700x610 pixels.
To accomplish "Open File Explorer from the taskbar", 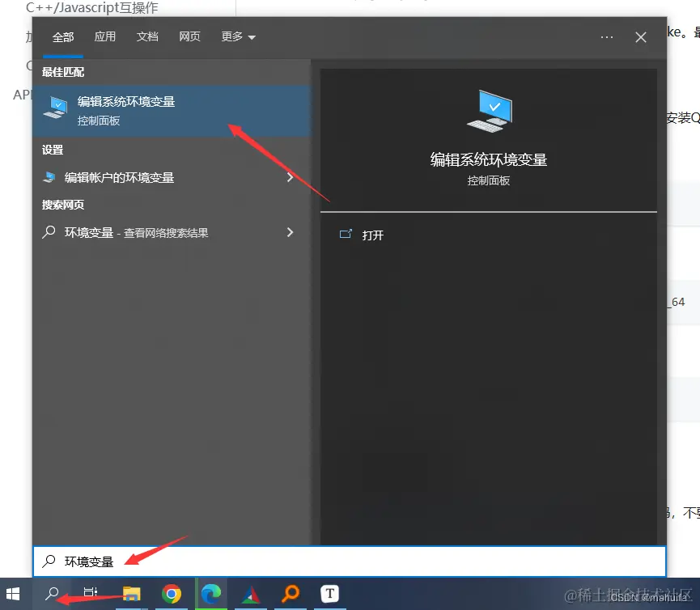I will click(x=132, y=593).
